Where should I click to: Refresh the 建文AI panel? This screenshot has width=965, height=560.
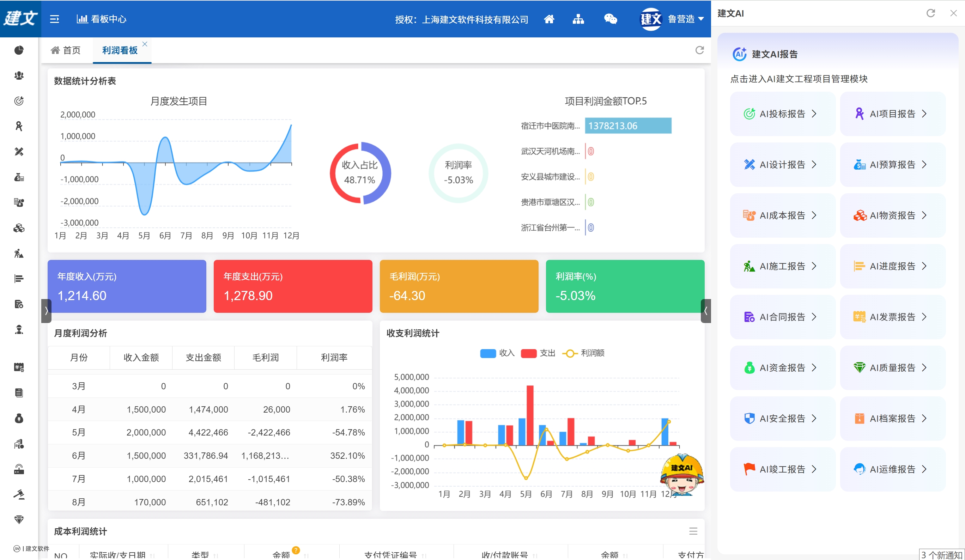point(930,13)
